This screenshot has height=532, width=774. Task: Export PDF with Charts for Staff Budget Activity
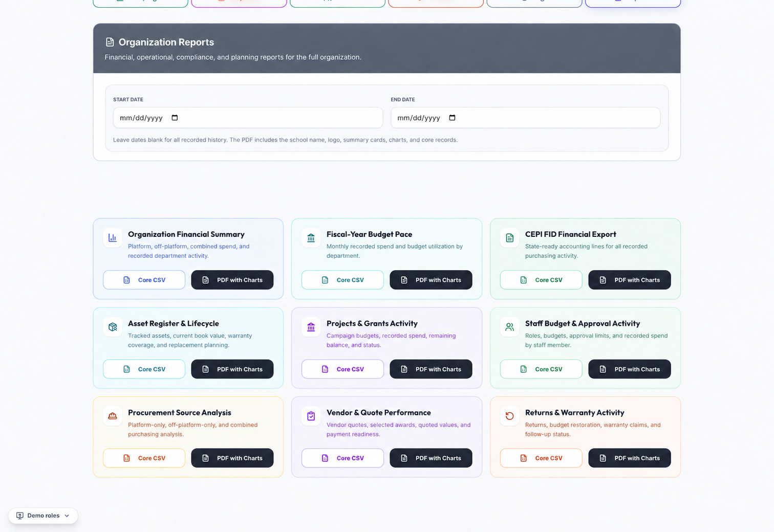pos(630,369)
